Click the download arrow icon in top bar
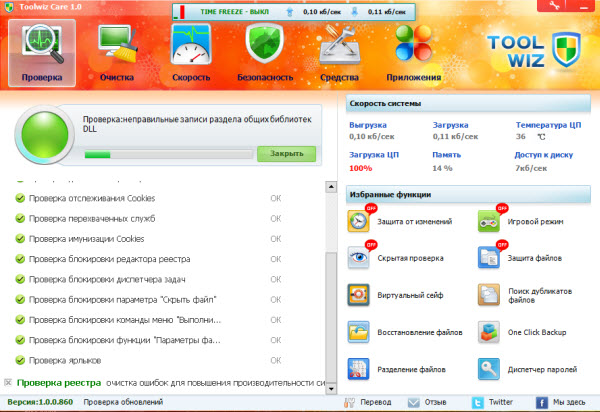 (355, 12)
